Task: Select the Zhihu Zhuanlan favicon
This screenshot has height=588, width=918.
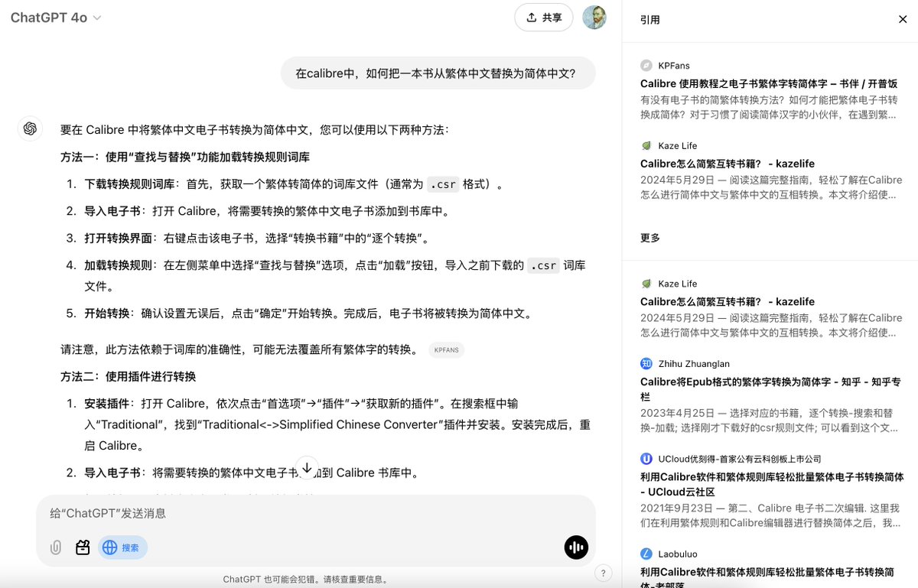Action: point(646,363)
